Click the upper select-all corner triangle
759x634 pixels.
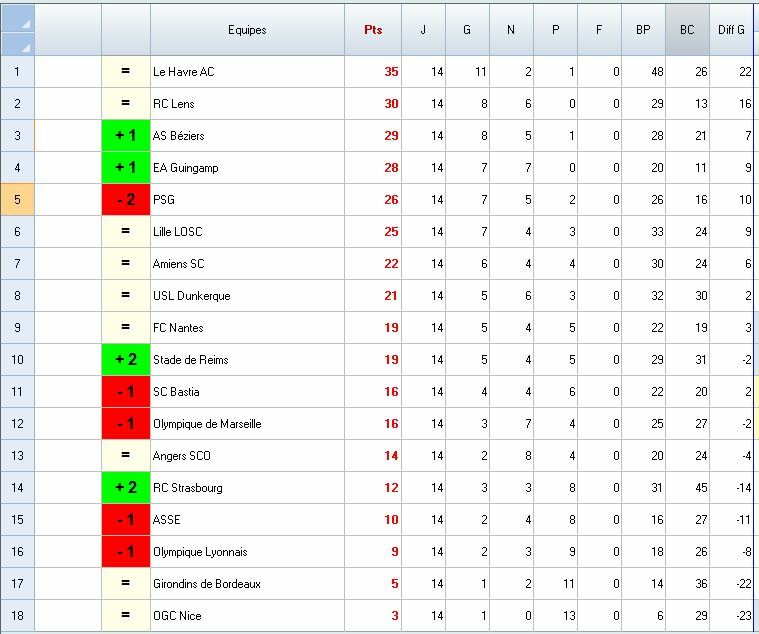coord(25,21)
